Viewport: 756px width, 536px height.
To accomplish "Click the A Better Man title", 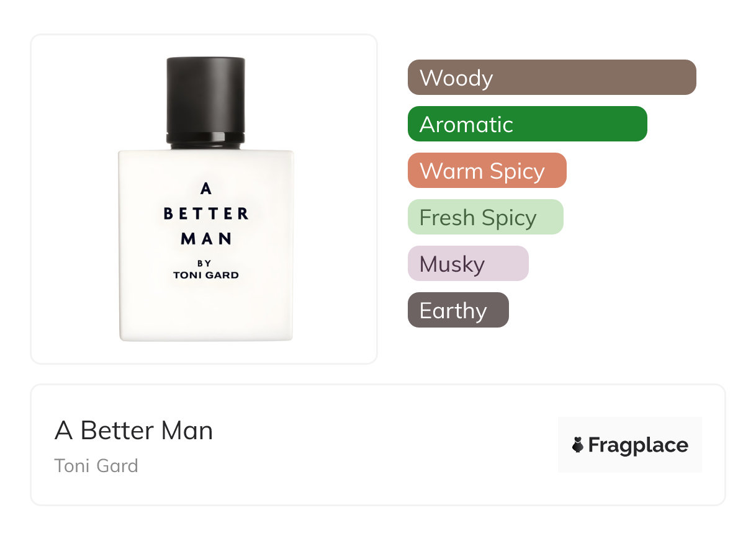I will pos(133,431).
